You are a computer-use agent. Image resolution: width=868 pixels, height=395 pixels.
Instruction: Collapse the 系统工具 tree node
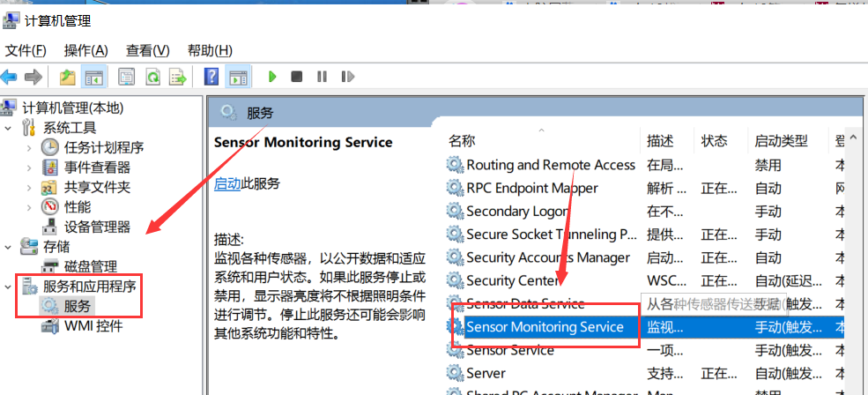[x=9, y=128]
